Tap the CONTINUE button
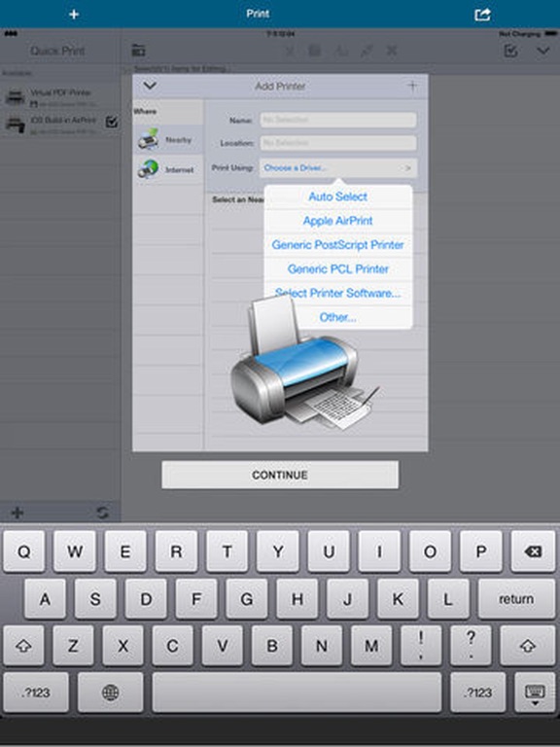 pos(280,475)
